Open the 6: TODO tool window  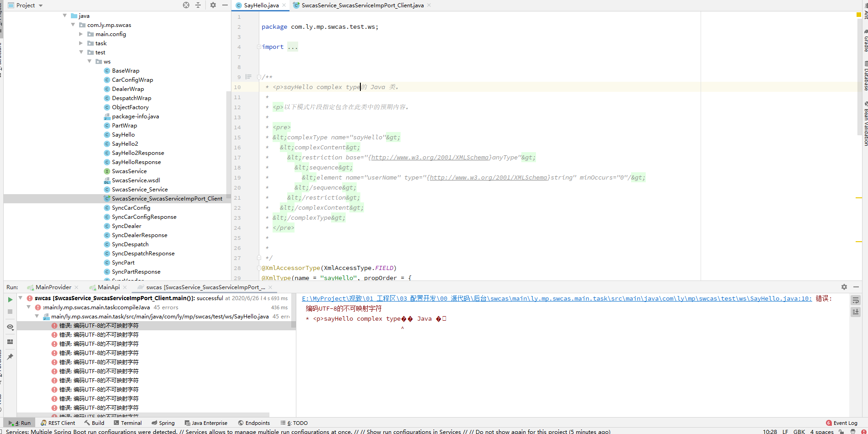click(294, 423)
